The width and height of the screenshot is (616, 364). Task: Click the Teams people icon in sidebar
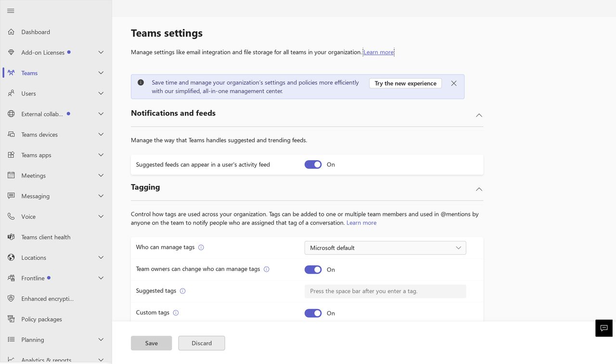pos(11,73)
